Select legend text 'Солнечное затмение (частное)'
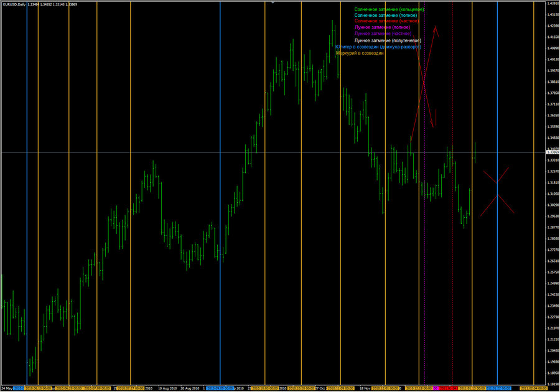This screenshot has height=392, width=560. tap(386, 21)
